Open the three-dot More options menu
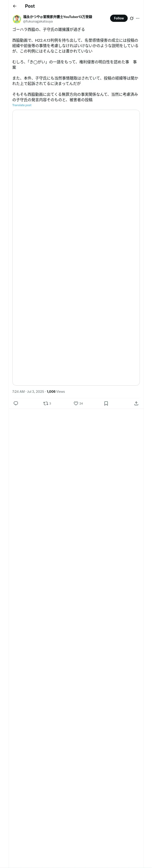This screenshot has height=868, width=152. point(138,18)
